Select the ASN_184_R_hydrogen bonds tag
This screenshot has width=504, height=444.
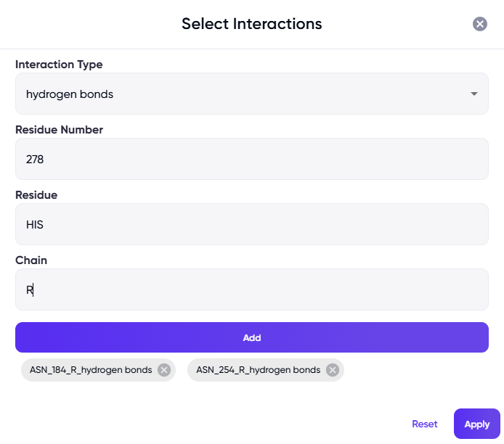pyautogui.click(x=91, y=370)
